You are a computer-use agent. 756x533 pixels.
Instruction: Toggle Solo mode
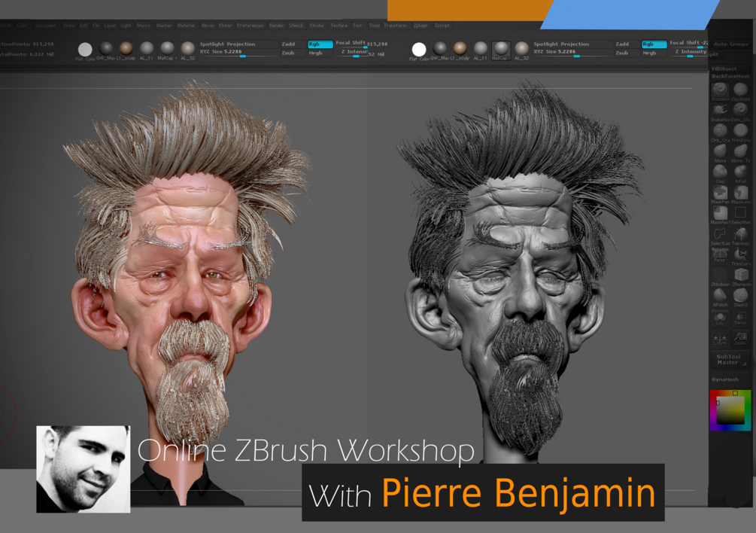point(720,318)
